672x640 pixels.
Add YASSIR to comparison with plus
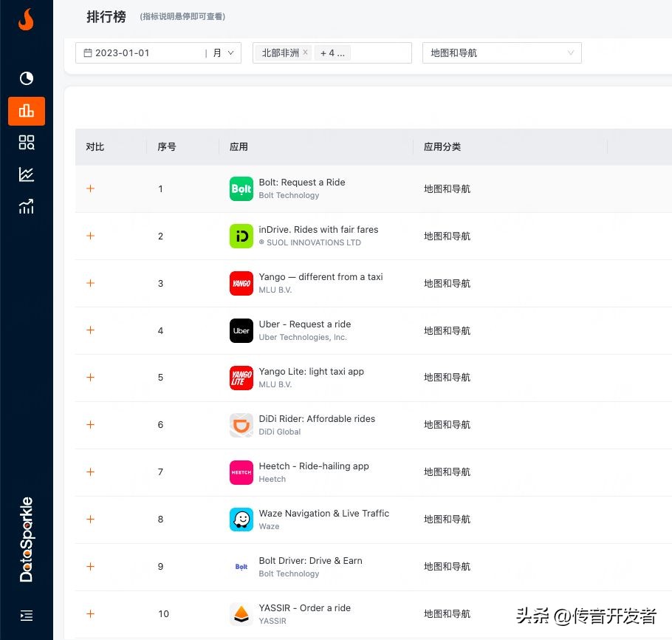[x=91, y=613]
